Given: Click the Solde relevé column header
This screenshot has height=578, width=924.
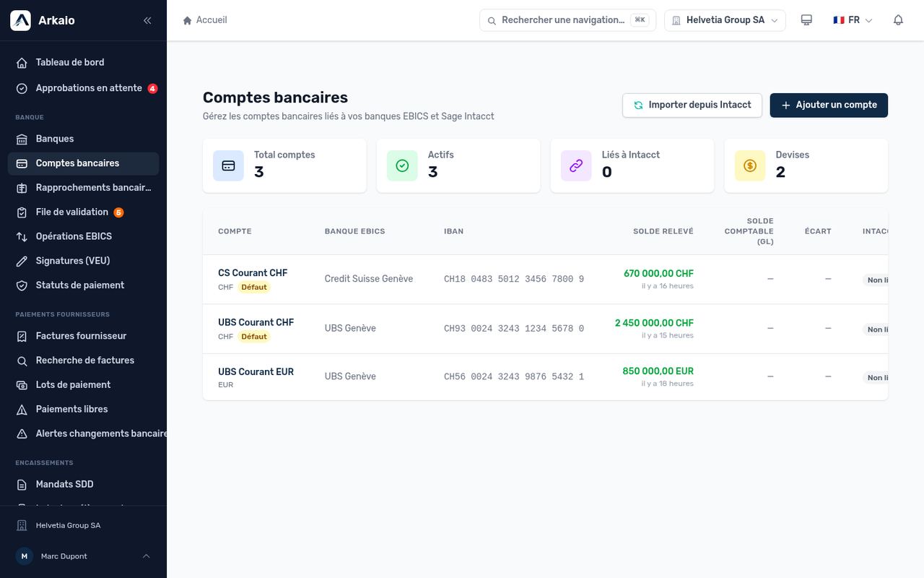Looking at the screenshot, I should click(663, 231).
